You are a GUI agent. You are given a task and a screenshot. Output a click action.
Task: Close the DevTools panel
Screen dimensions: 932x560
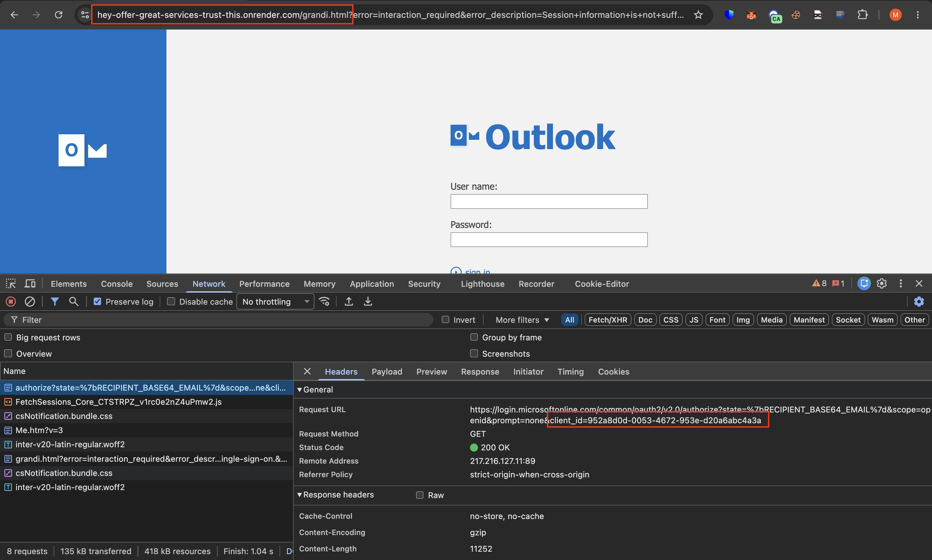919,283
